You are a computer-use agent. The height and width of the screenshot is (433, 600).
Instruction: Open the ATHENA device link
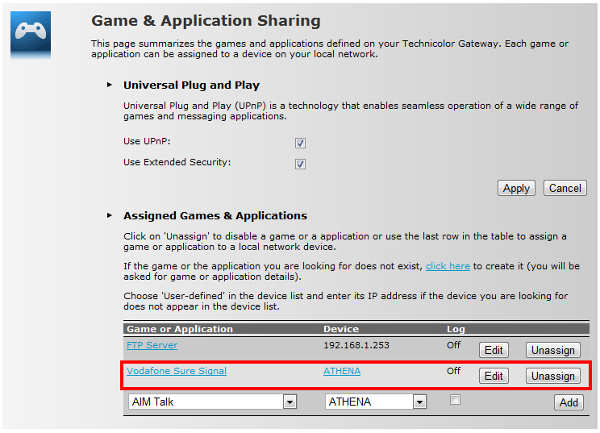tap(342, 371)
